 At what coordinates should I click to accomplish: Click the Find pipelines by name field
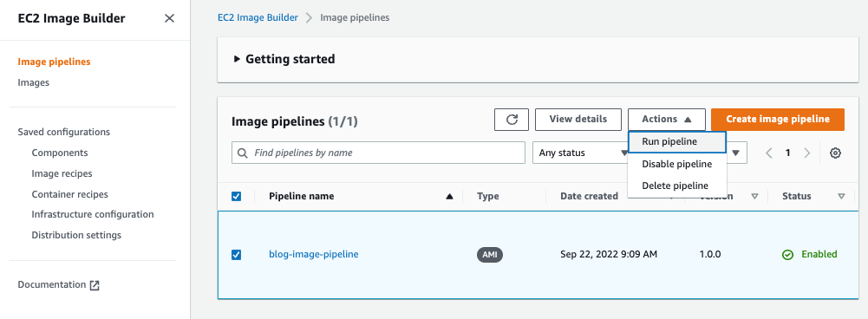click(378, 153)
